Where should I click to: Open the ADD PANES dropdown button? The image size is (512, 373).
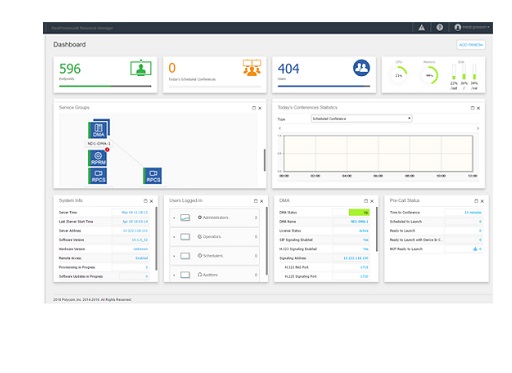[471, 45]
